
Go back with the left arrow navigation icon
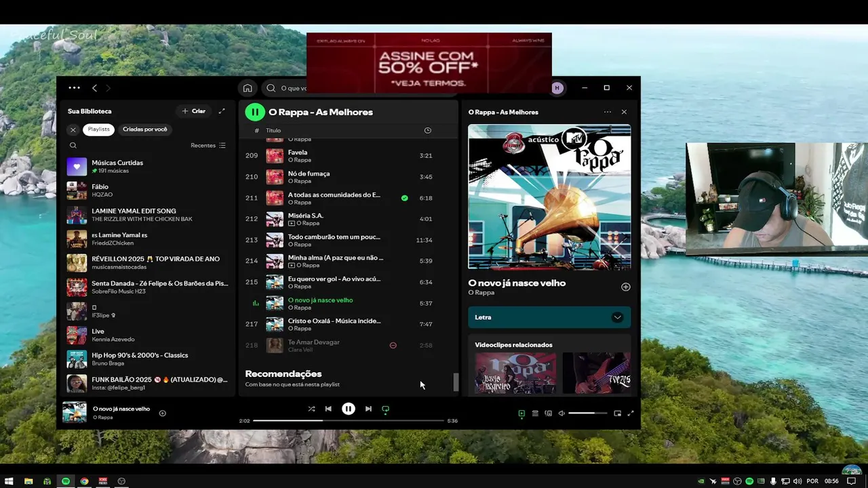94,88
